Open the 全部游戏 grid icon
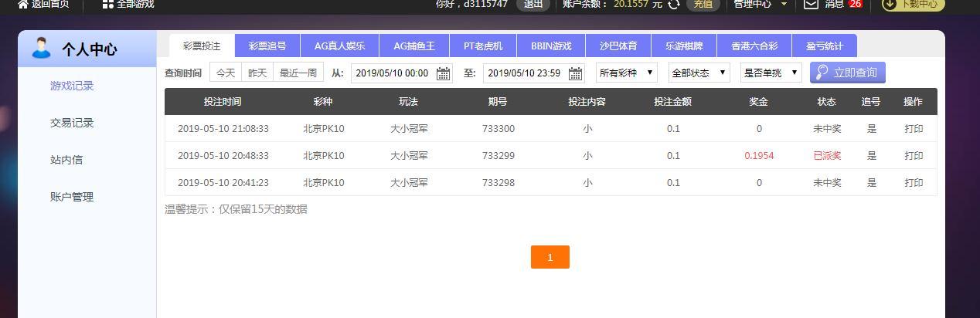The image size is (980, 318). 107,4
